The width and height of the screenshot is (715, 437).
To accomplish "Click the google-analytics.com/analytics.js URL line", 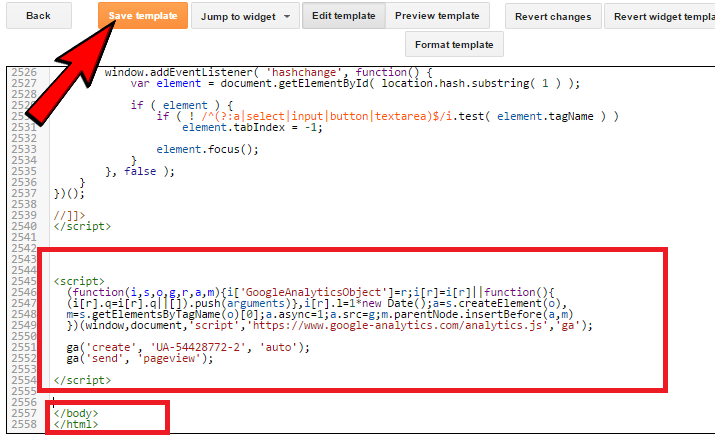I will click(330, 325).
